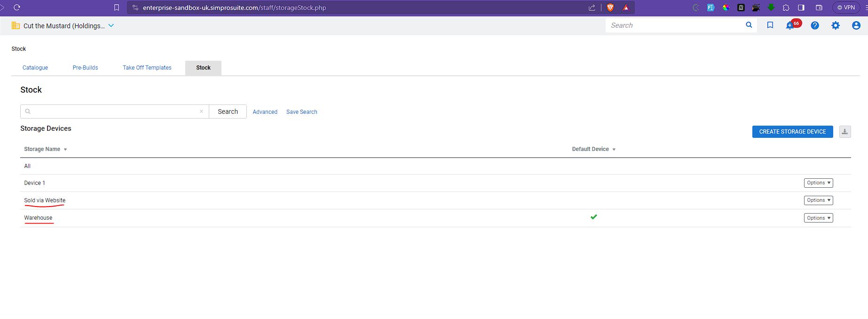The image size is (868, 319).
Task: Click the magnifier in the global search box
Action: (749, 25)
